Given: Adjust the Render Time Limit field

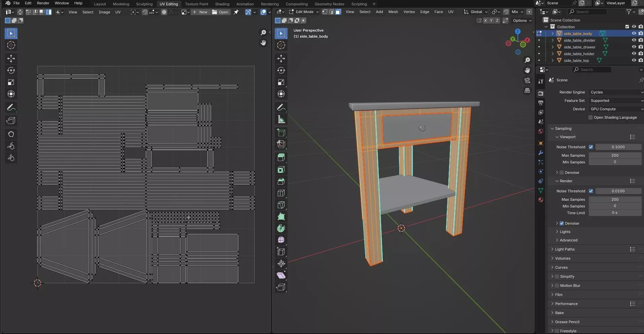Looking at the screenshot, I should tap(615, 213).
